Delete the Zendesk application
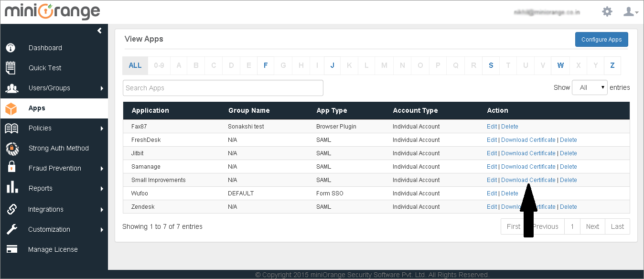Viewport: 644px width, 279px height. 569,207
